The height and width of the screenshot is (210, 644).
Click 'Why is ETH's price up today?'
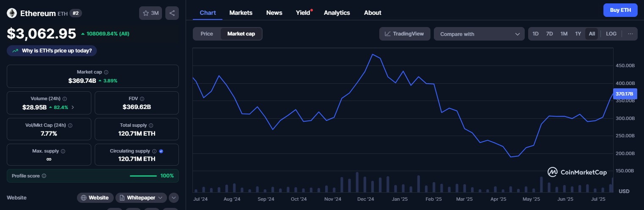click(x=52, y=51)
